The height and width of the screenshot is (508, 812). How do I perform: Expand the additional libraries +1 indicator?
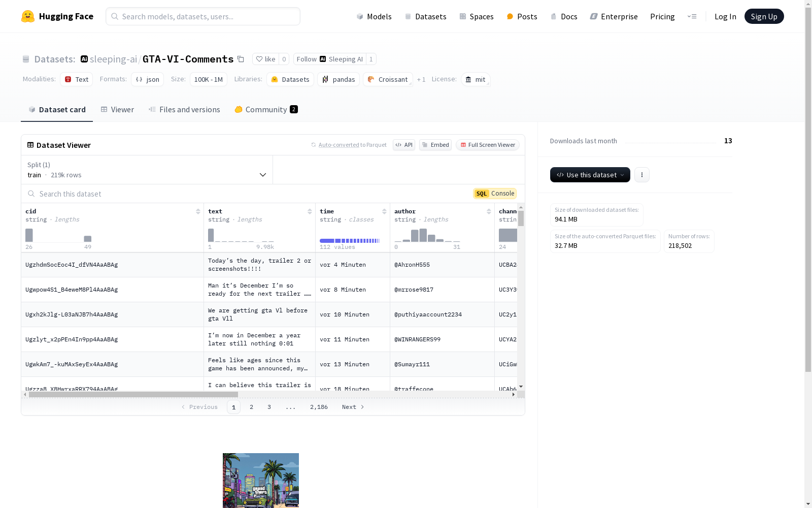click(421, 80)
